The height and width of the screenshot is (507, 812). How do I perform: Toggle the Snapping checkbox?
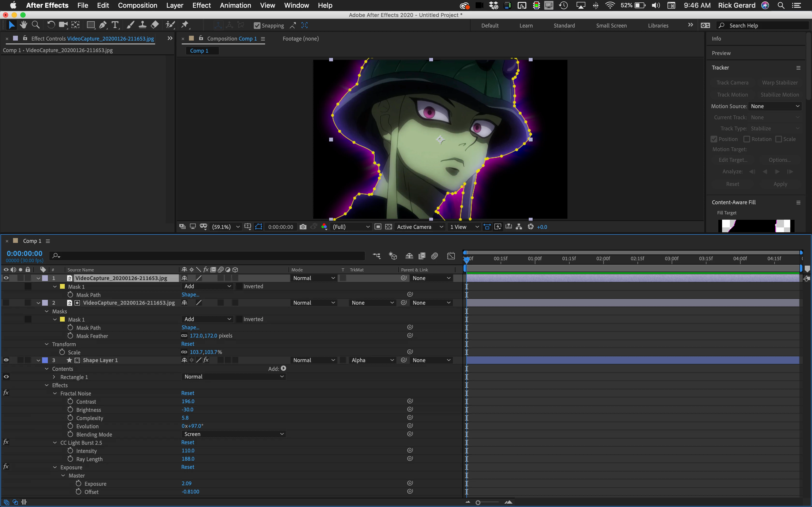(x=257, y=26)
